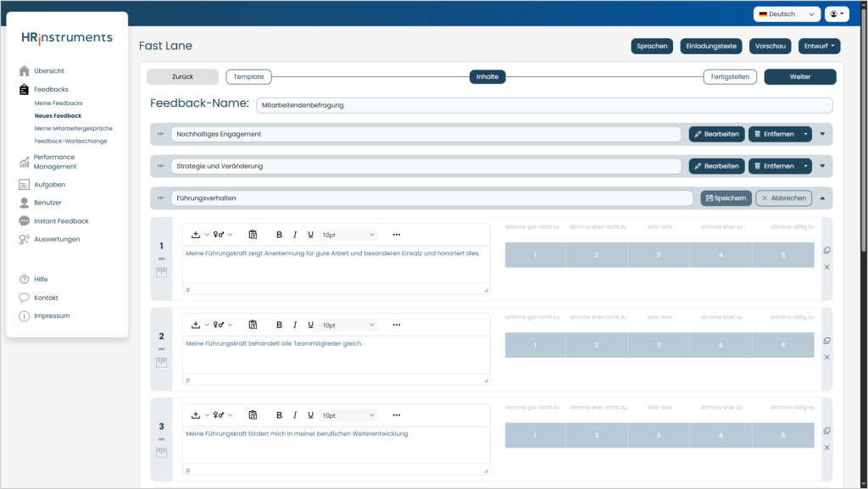Click the scale type icon under question 2 number

pos(161,363)
